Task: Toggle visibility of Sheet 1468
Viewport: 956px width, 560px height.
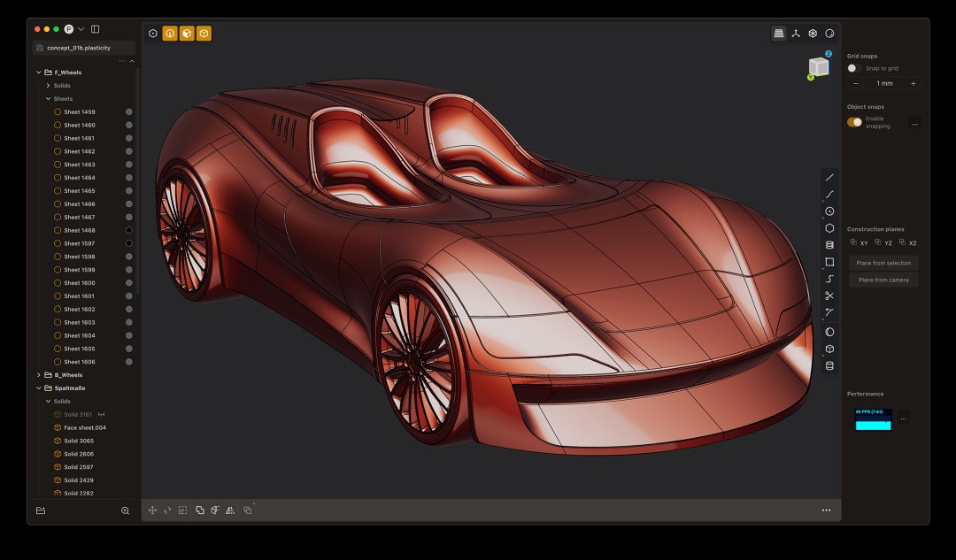Action: (129, 230)
